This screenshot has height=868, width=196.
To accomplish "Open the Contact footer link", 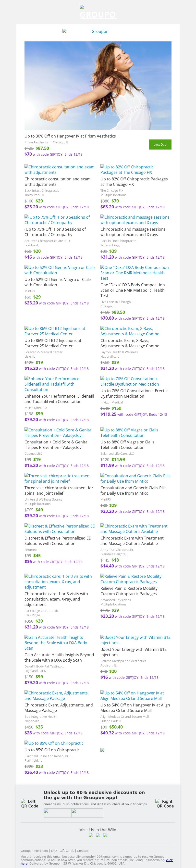I will [83, 851].
